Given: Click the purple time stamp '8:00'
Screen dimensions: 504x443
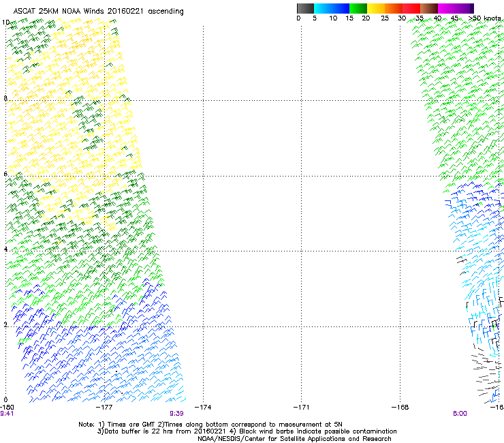Looking at the screenshot, I should point(460,414).
